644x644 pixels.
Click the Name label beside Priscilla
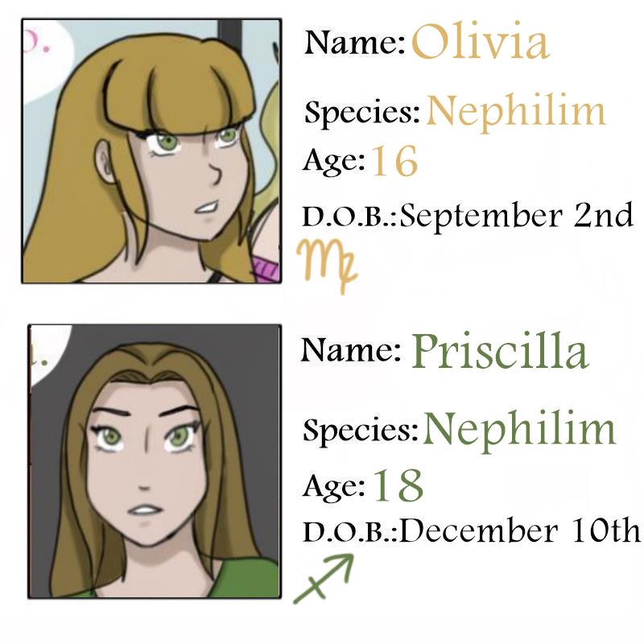click(351, 350)
